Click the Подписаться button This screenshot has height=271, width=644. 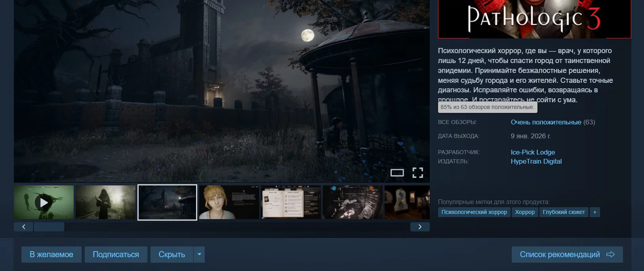[x=116, y=254]
